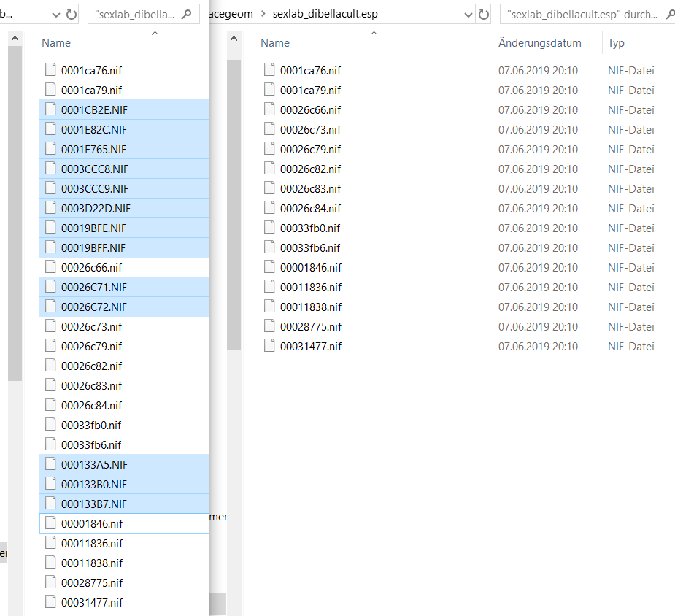
Task: Click file icon of 00033fb0.nif in right window
Action: (x=269, y=228)
